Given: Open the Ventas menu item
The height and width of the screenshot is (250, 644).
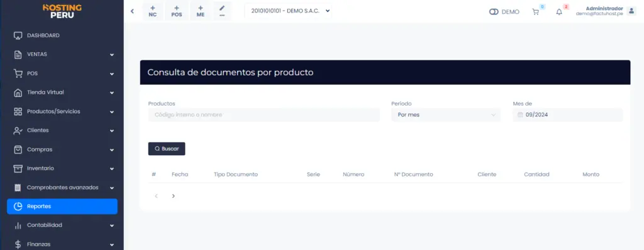Looking at the screenshot, I should point(62,55).
